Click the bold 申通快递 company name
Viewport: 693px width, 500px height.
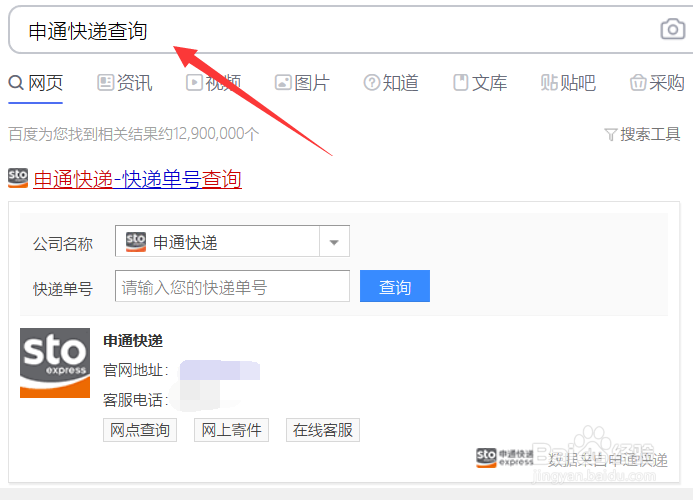133,341
